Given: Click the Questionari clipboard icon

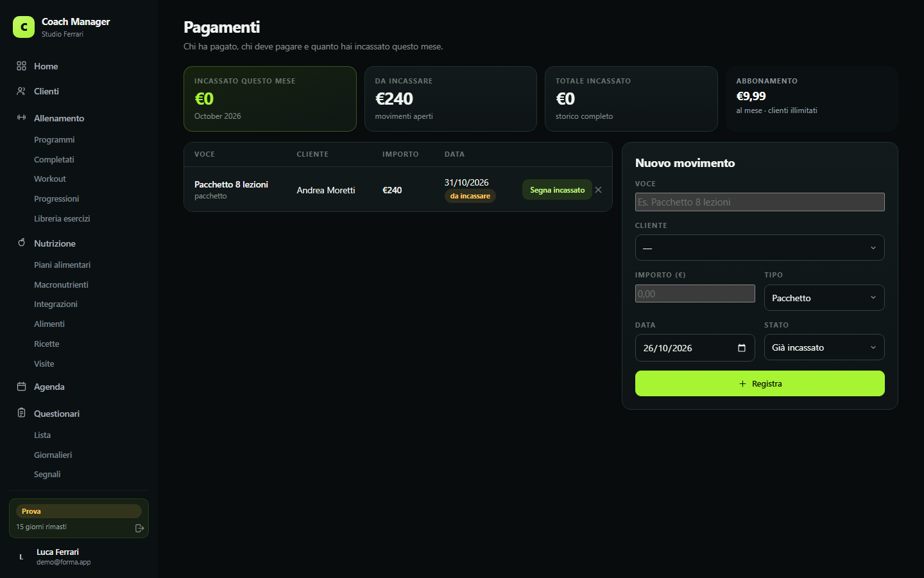Looking at the screenshot, I should [x=21, y=413].
